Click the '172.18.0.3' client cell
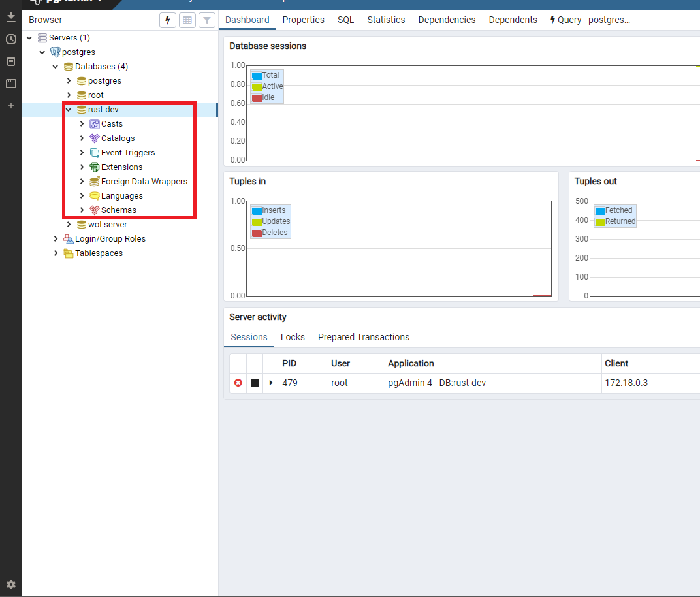The width and height of the screenshot is (700, 597). pyautogui.click(x=650, y=383)
